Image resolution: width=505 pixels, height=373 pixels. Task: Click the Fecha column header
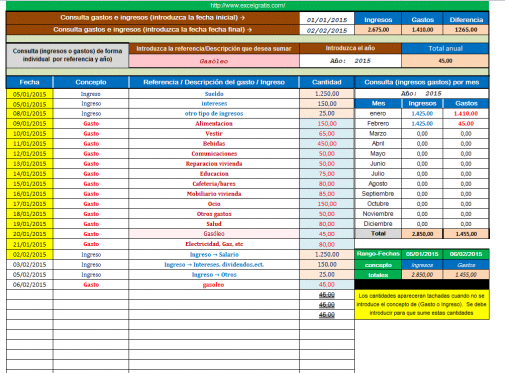pos(29,82)
